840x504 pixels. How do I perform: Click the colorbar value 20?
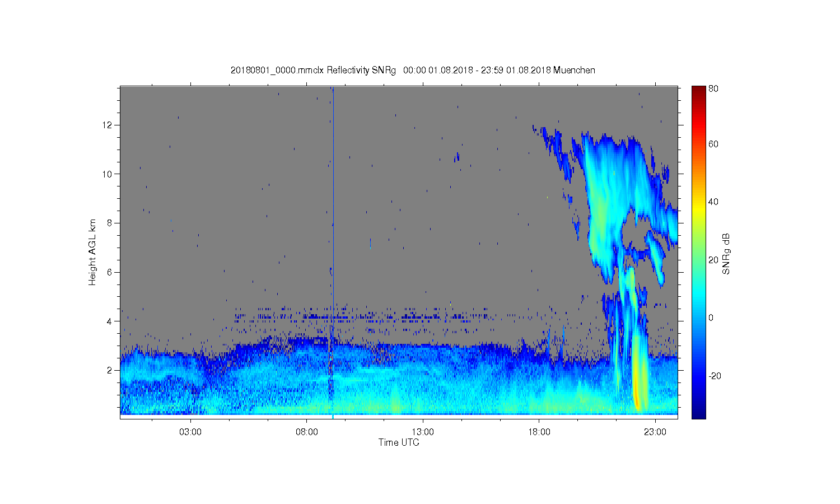713,260
